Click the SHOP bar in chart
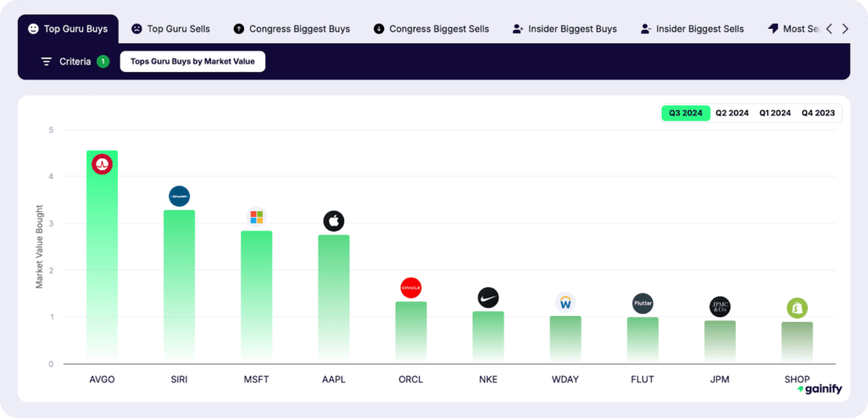 click(x=797, y=343)
